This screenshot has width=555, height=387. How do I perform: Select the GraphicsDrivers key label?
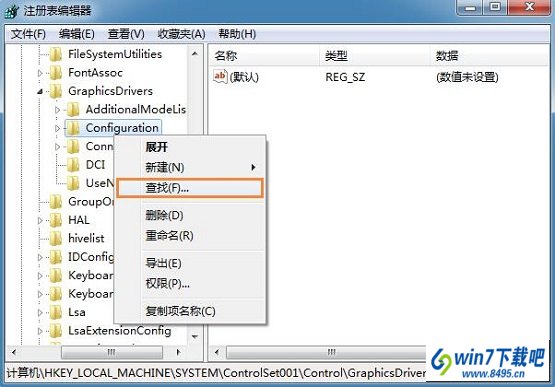click(x=110, y=91)
